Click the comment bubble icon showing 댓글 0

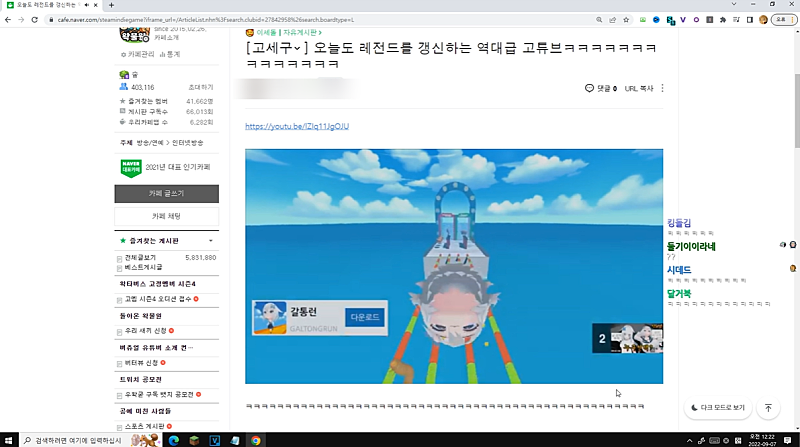point(589,88)
